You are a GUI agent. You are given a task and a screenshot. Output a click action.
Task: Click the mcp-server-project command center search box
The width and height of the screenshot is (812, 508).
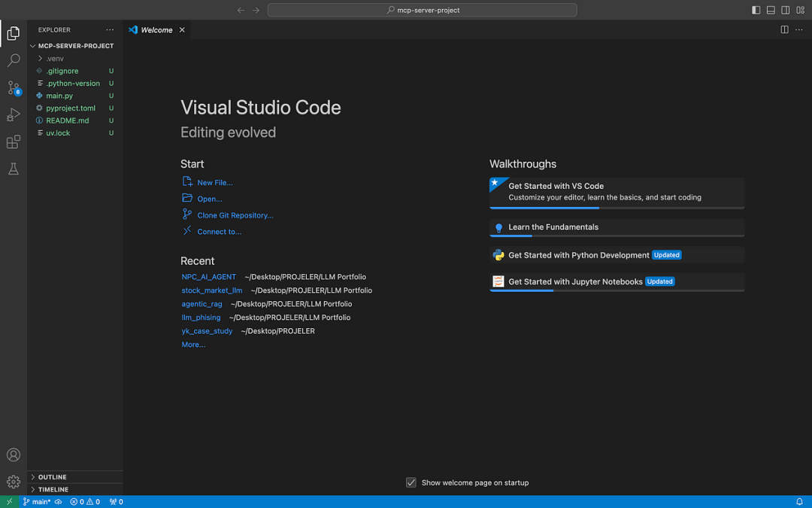(422, 10)
